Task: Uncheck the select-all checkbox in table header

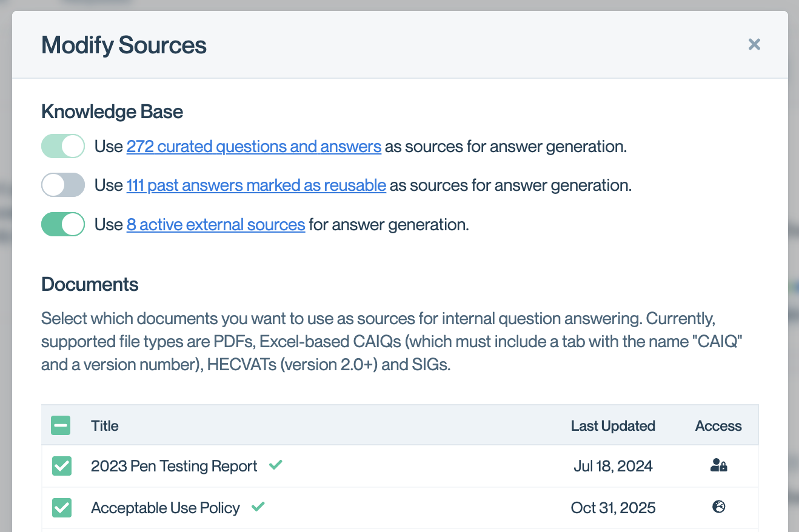Action: 61,425
